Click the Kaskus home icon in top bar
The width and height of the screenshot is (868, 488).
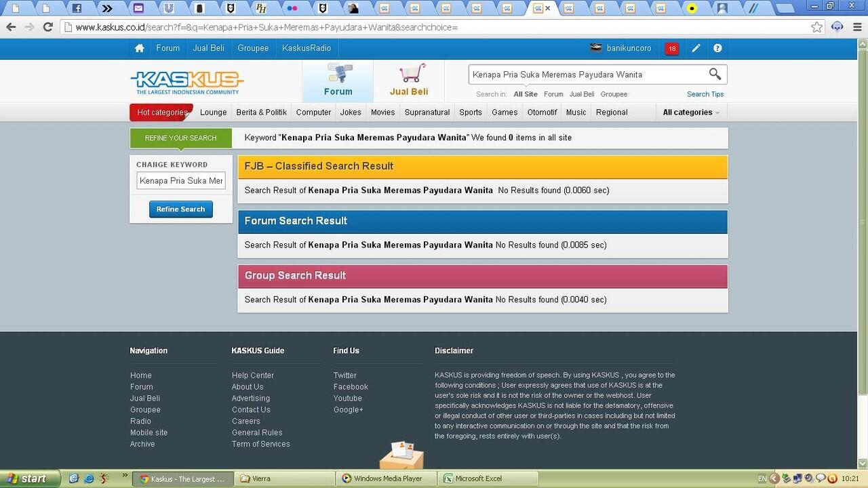click(139, 48)
